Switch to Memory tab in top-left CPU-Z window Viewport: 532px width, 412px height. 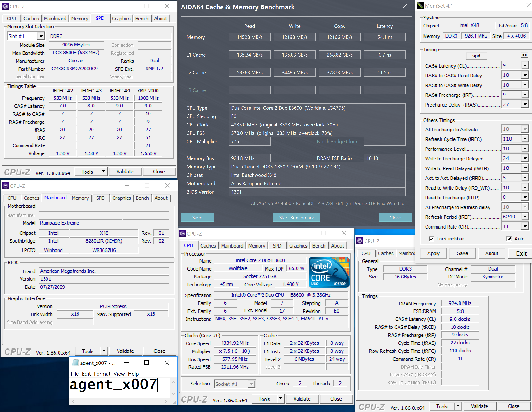[80, 19]
